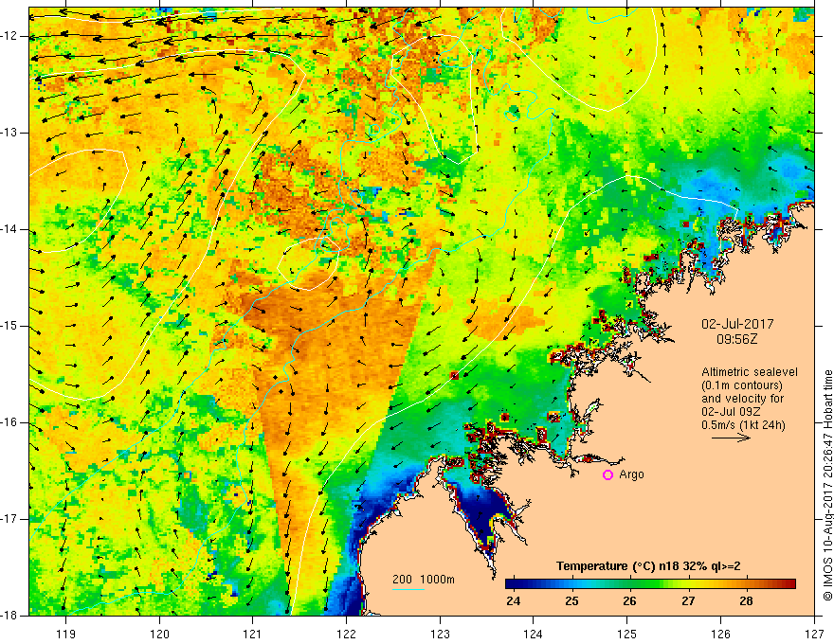Click the Argo label text
This screenshot has height=644, width=834.
631,474
